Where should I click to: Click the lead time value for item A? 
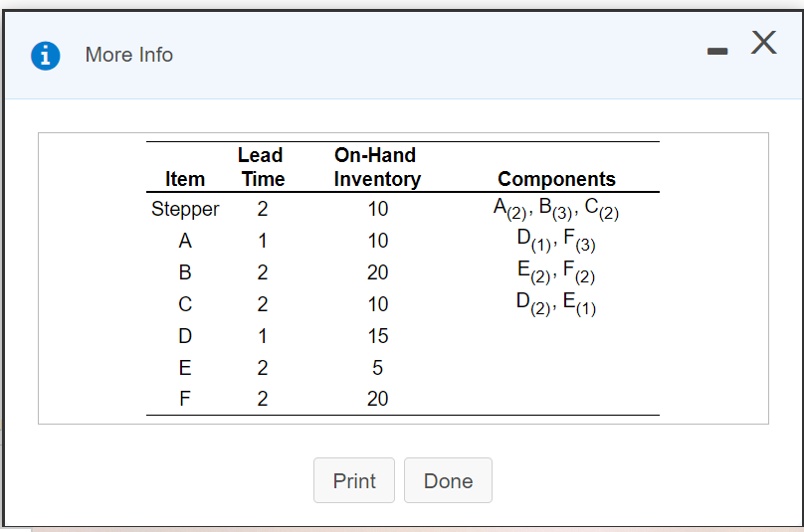pos(262,242)
